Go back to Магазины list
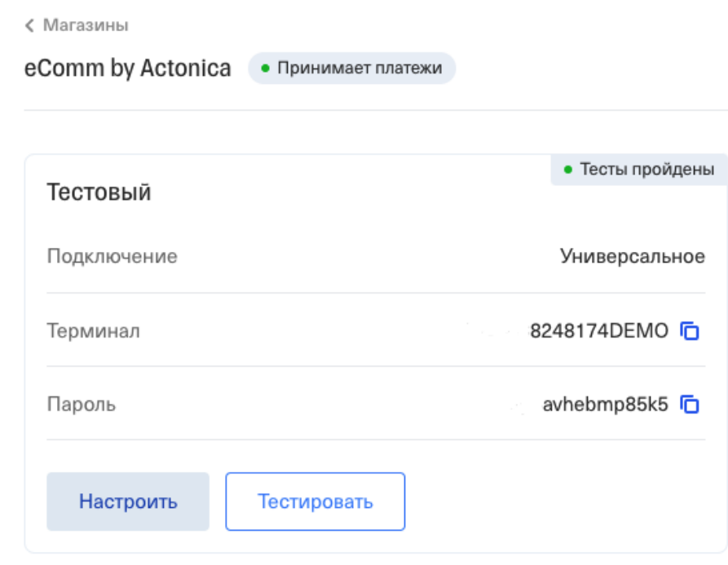This screenshot has width=728, height=565. coord(85,26)
